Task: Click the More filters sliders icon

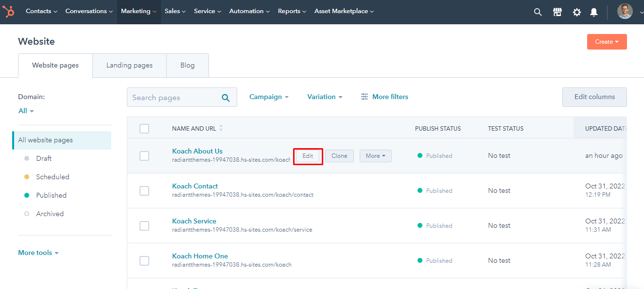Action: (365, 97)
